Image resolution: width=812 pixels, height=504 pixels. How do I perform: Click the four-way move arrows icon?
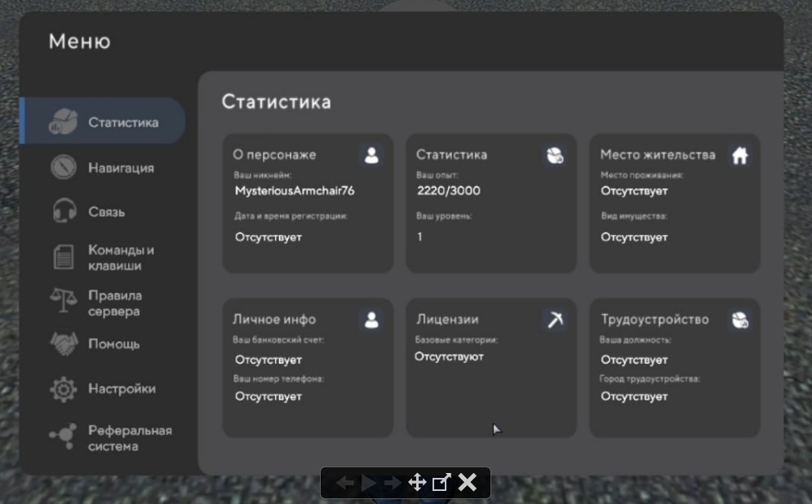point(417,482)
